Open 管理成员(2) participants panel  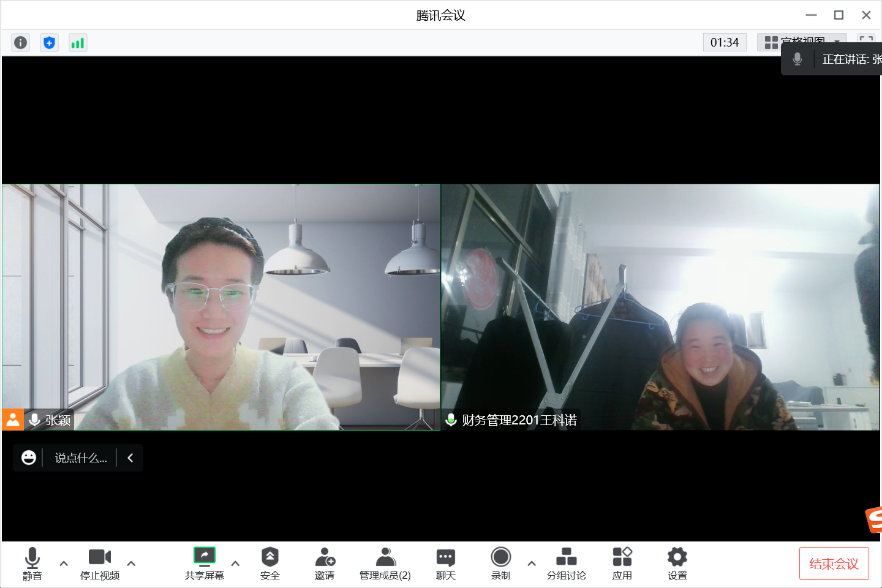(x=385, y=563)
